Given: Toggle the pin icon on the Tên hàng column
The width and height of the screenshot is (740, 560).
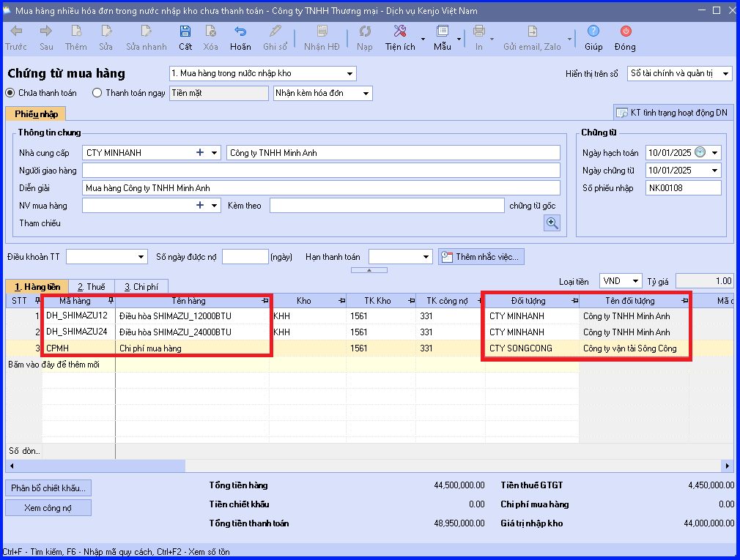Looking at the screenshot, I should [265, 301].
